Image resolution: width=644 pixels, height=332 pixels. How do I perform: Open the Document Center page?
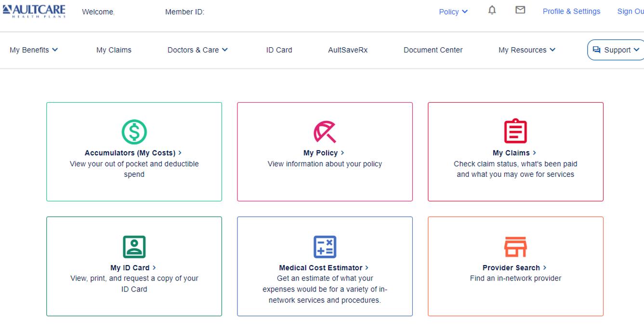click(433, 50)
